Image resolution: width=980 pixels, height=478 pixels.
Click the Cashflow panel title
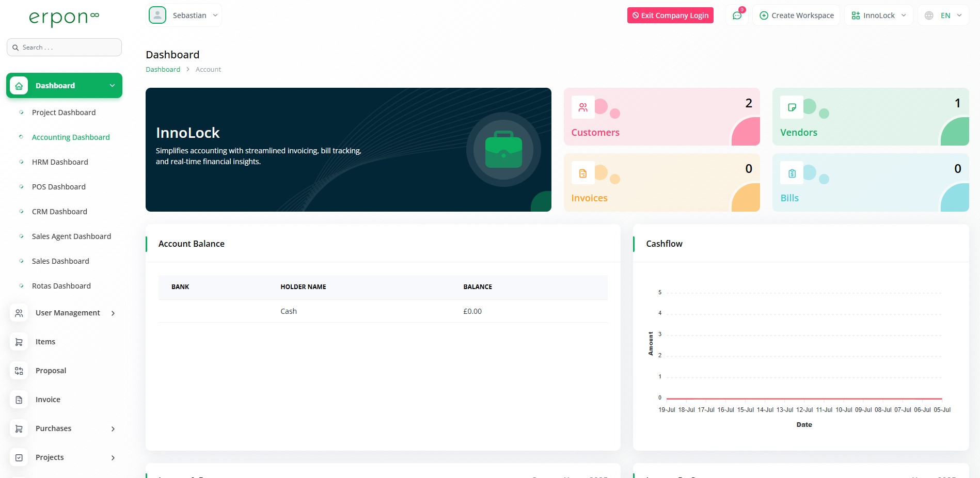(664, 244)
